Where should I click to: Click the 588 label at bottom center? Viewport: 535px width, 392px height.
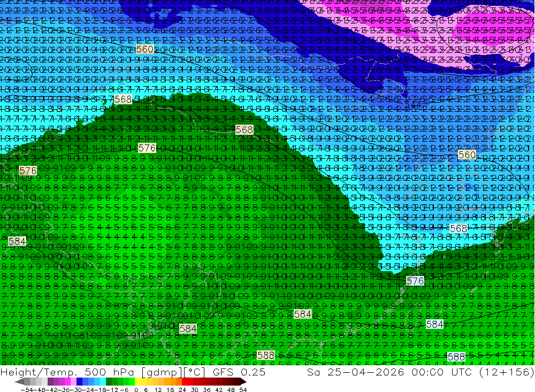(x=266, y=356)
